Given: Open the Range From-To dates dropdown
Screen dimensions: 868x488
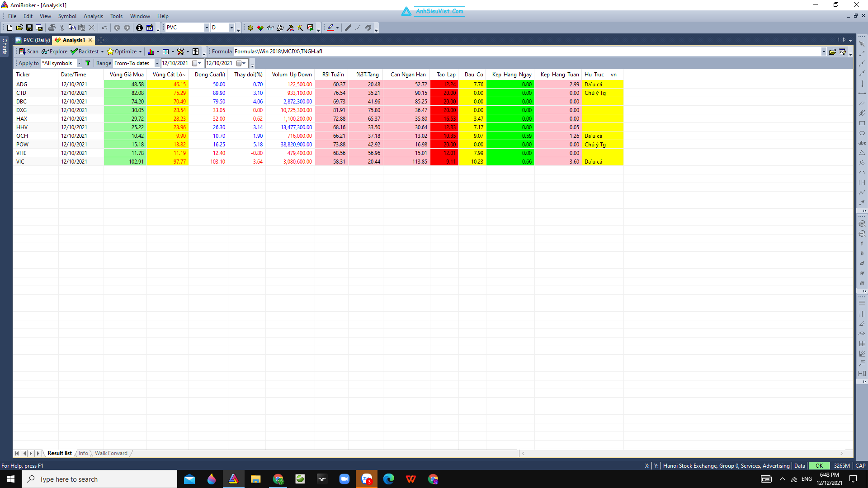Looking at the screenshot, I should [157, 63].
